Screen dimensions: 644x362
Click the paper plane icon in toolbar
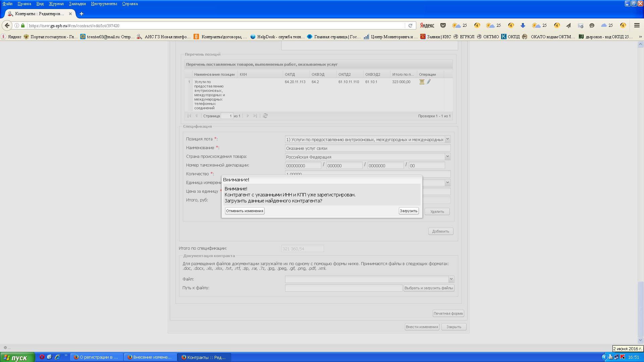[x=569, y=25]
